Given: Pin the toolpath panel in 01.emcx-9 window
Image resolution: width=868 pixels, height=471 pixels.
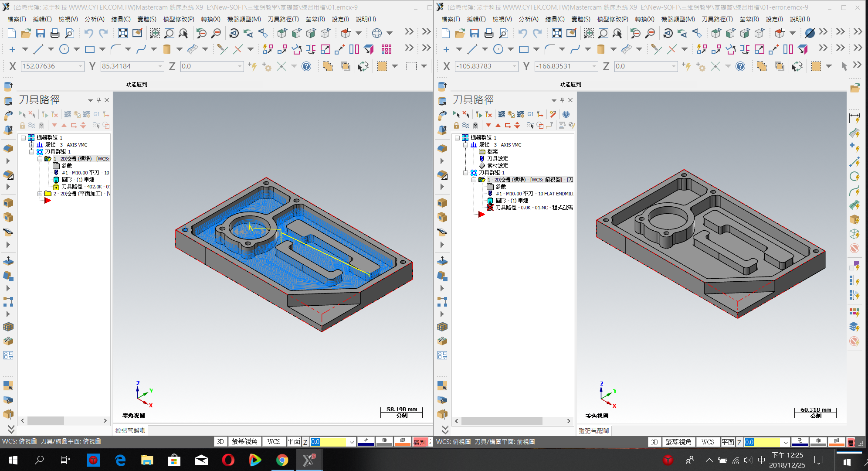Looking at the screenshot, I should (x=99, y=100).
